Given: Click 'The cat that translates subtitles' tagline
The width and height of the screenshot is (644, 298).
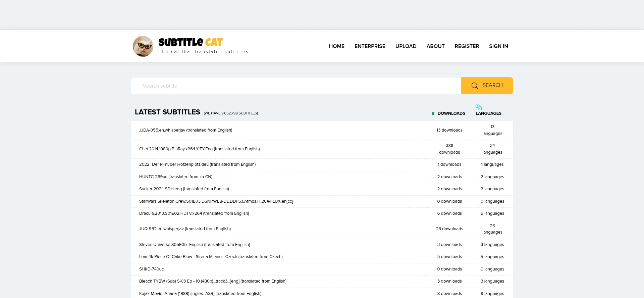Looking at the screenshot, I should click(x=204, y=52).
